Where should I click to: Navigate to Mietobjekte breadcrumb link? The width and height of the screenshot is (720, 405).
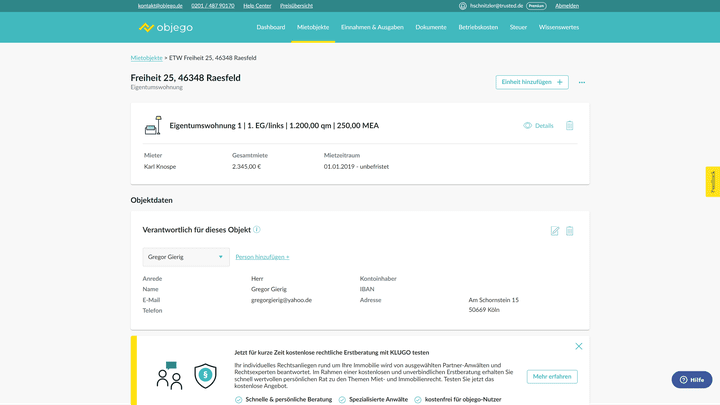(x=146, y=58)
